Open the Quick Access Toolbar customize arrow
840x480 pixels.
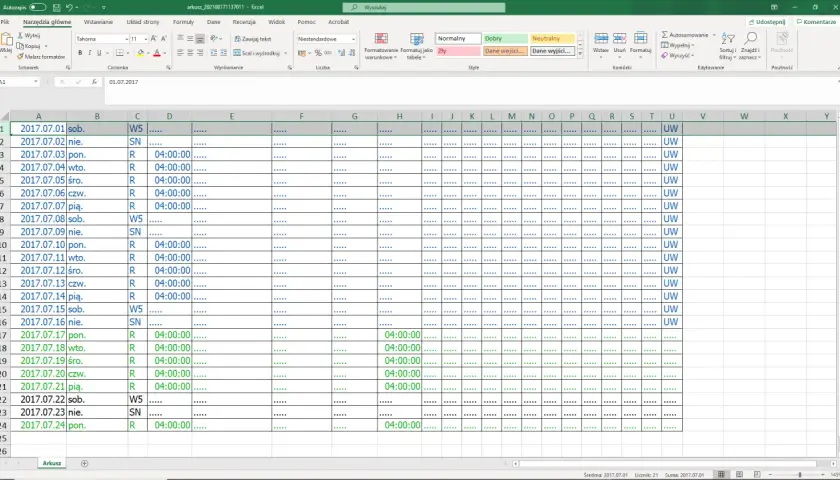(103, 8)
